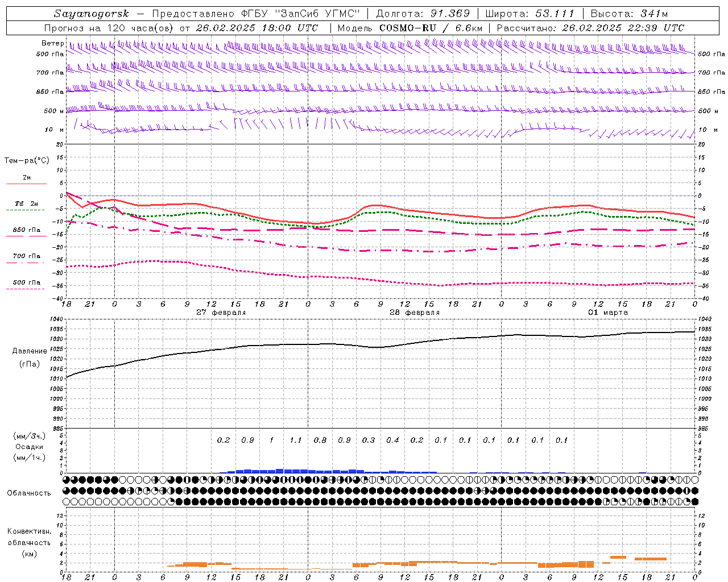Click the elevation text 'Высота: 341м'
The image size is (728, 582).
coord(629,14)
